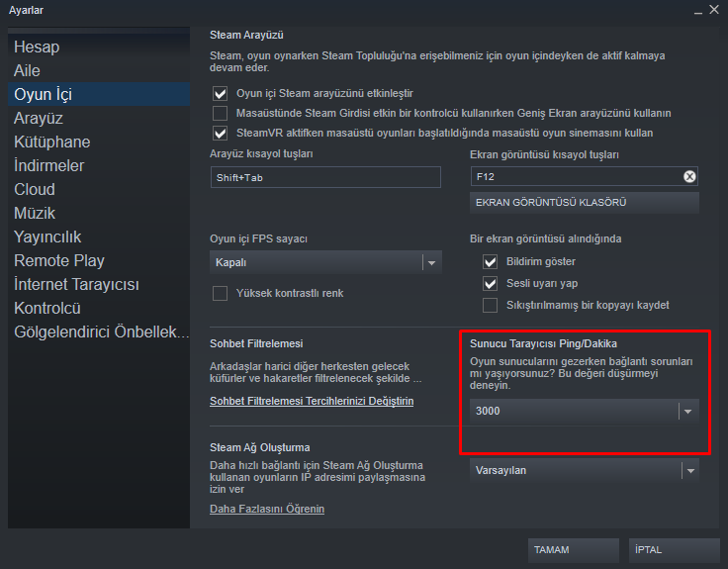Open the Oyun içi FPS sayacı dropdown

tap(325, 262)
